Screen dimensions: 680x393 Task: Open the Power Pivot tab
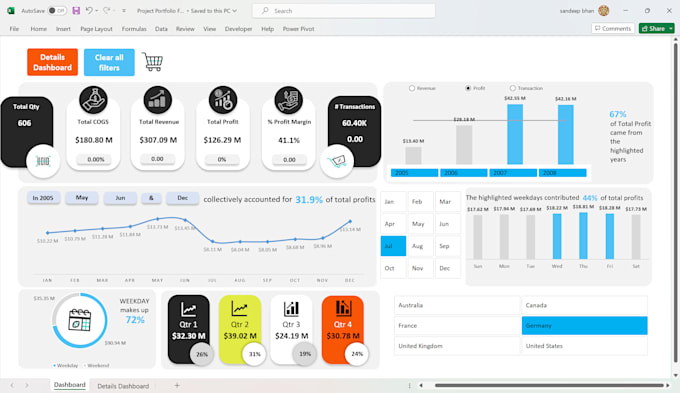pyautogui.click(x=298, y=29)
